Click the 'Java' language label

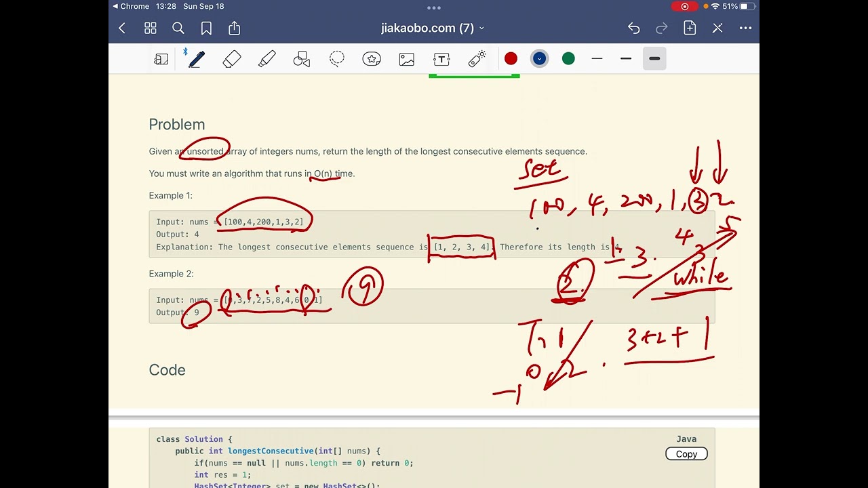(686, 439)
